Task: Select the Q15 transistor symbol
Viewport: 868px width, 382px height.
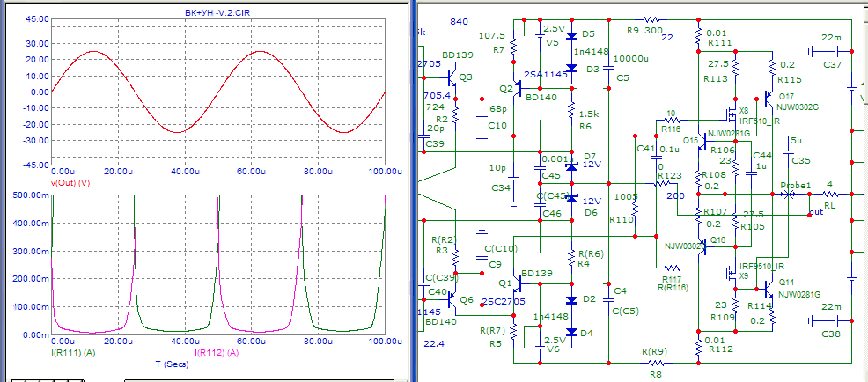Action: pyautogui.click(x=702, y=141)
